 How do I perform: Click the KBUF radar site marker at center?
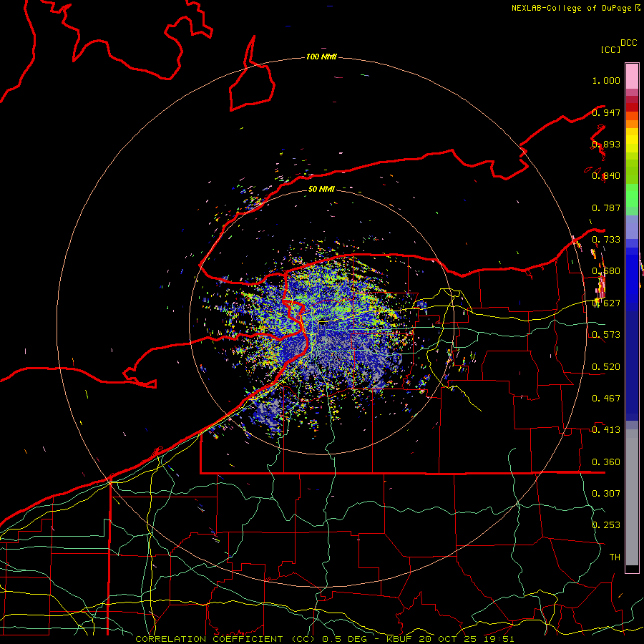pos(323,323)
